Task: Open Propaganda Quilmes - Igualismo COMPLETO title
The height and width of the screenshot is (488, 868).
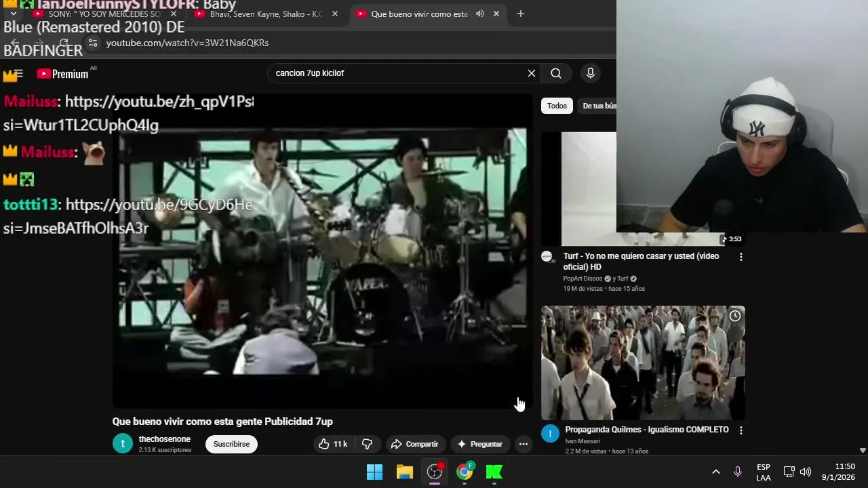Action: [647, 430]
